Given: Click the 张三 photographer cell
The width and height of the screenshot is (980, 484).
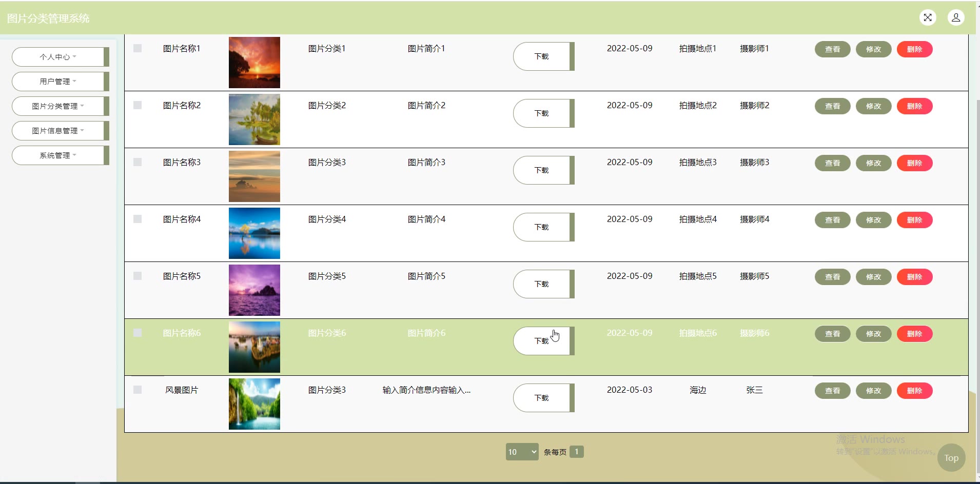Looking at the screenshot, I should point(754,390).
